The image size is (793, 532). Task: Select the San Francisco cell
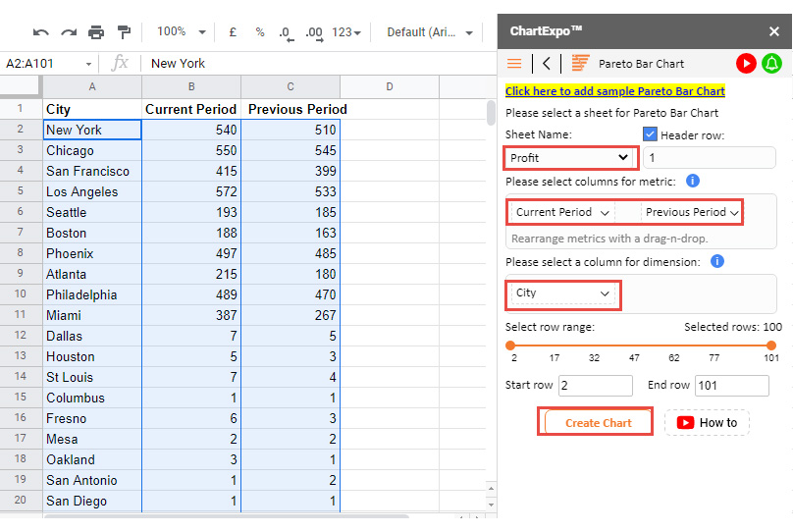tap(92, 171)
